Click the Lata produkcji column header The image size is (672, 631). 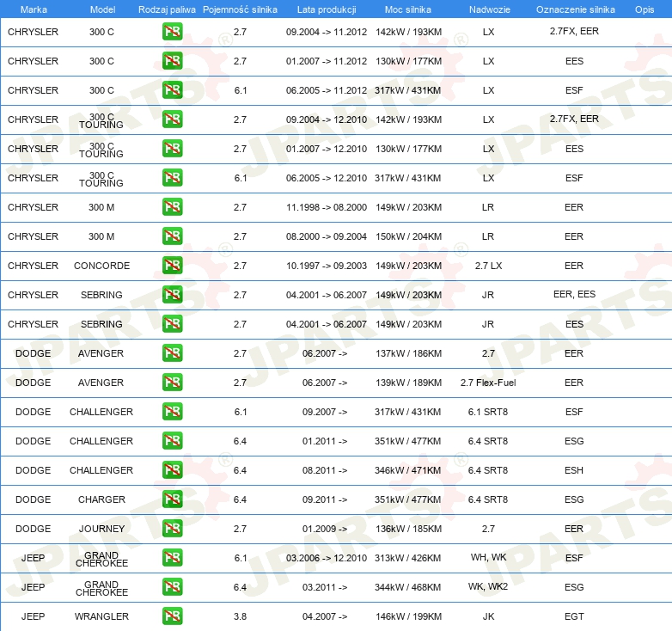coord(327,9)
